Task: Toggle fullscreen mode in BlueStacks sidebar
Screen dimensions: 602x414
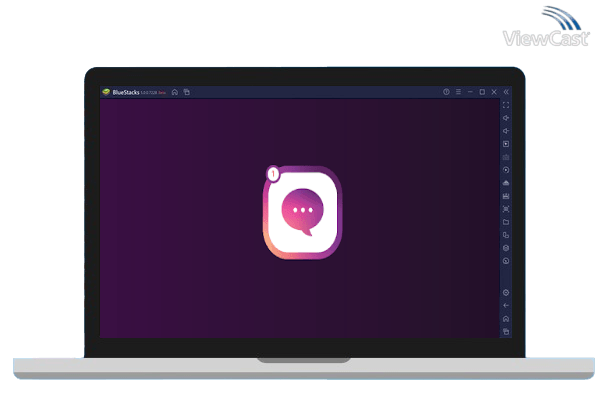Action: 506,105
